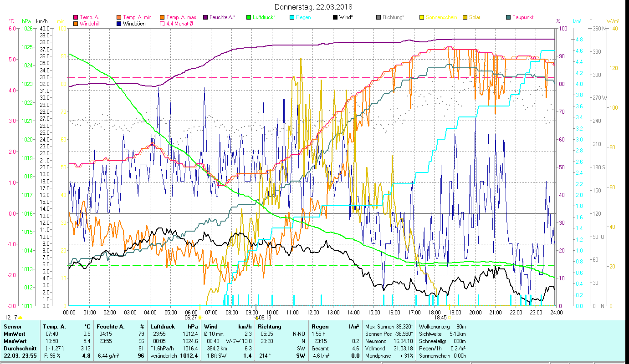Image resolution: width=629 pixels, height=364 pixels.
Task: Click the 'Sensor' table header
Action: tap(12, 327)
